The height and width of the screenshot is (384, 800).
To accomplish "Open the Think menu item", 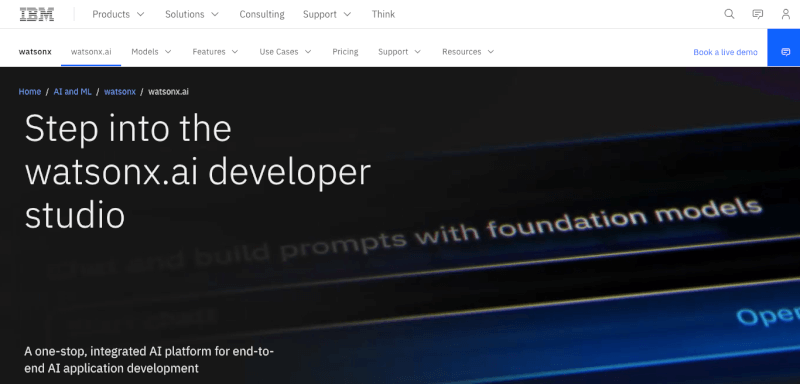I will click(383, 14).
